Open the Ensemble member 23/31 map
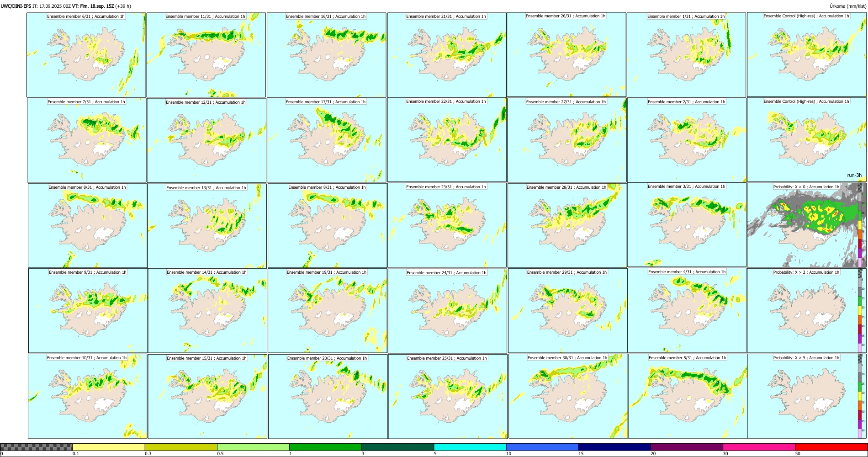Screen dimensions: 868x457 [x=447, y=225]
